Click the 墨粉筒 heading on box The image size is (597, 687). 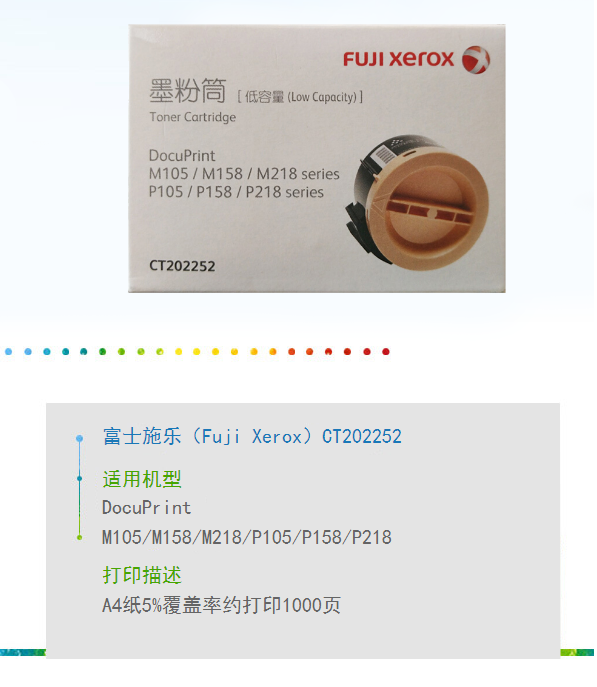tap(188, 91)
